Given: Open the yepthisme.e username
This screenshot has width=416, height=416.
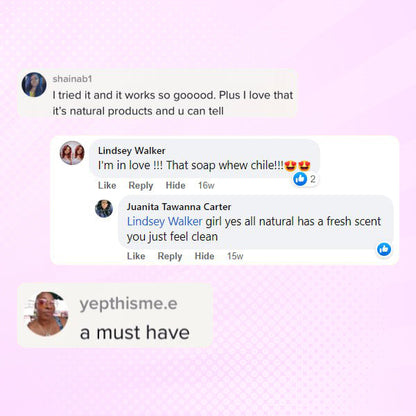Looking at the screenshot, I should (128, 304).
